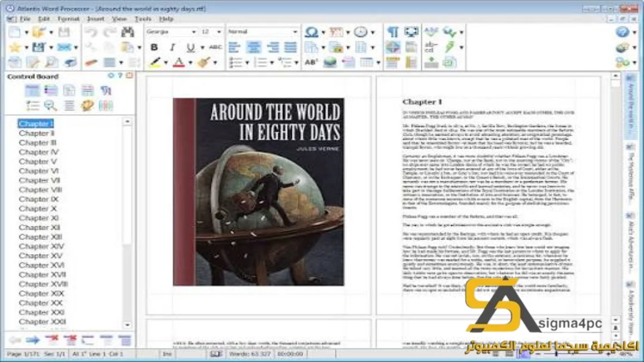Screen dimensions: 644x362
Task: Open the Control Board search magnifier icon
Action: click(x=50, y=106)
